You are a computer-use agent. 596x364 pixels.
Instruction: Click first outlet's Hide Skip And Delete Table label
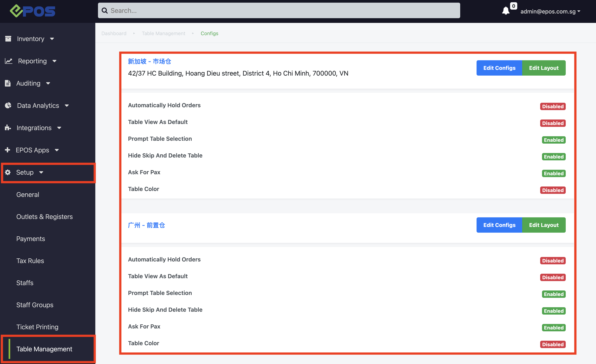point(165,155)
